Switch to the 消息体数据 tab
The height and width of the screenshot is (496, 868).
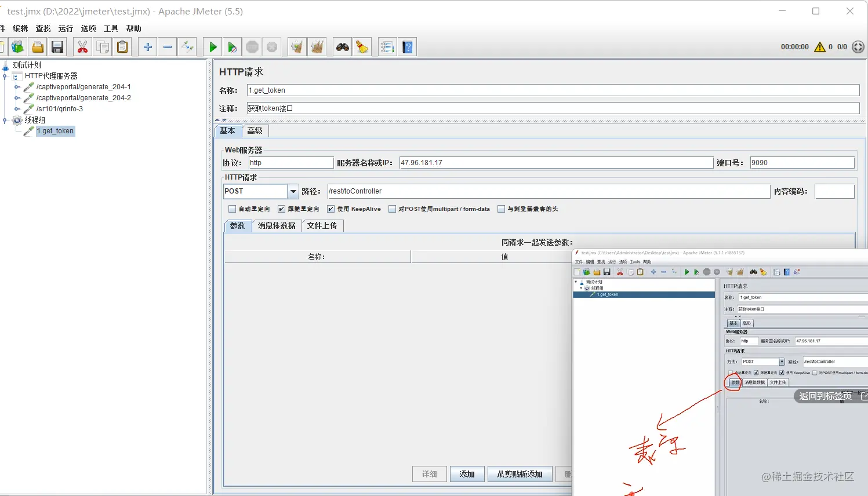tap(277, 226)
